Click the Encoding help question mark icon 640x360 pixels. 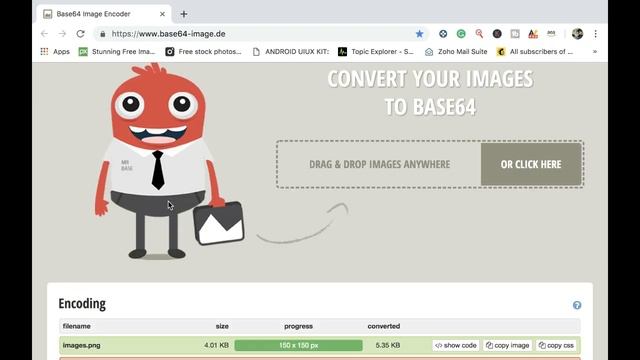(x=577, y=305)
